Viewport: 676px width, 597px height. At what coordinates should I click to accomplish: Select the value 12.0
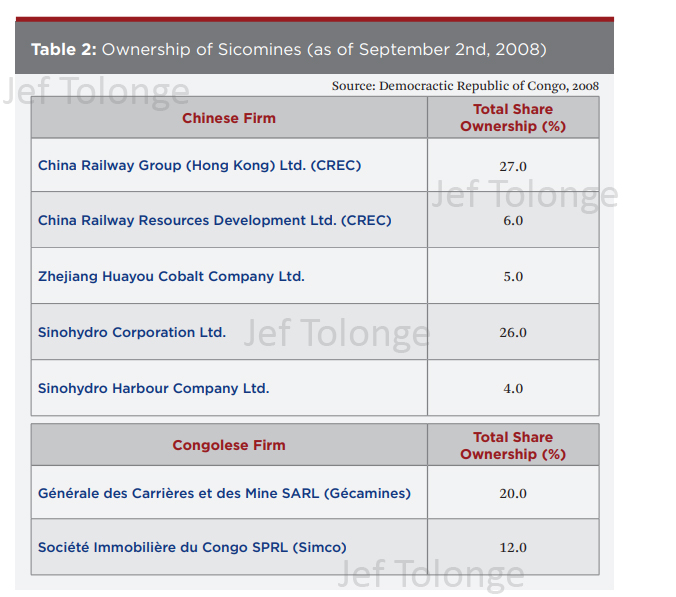[x=513, y=547]
